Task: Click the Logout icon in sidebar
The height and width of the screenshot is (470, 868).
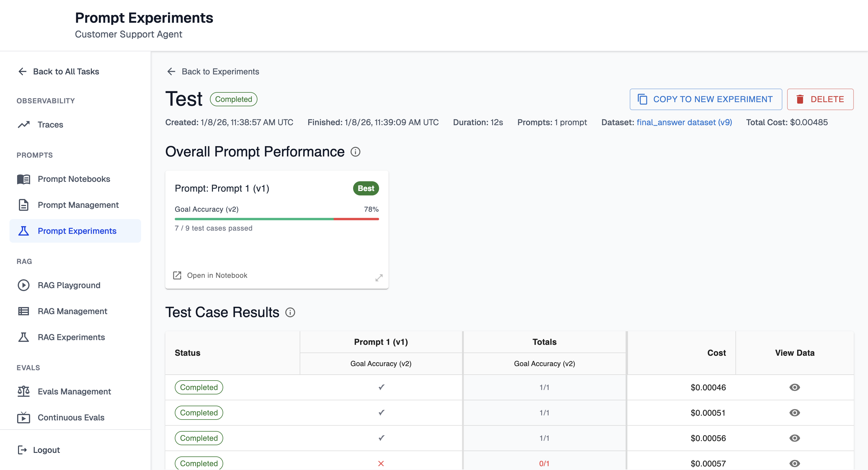Action: pos(22,450)
